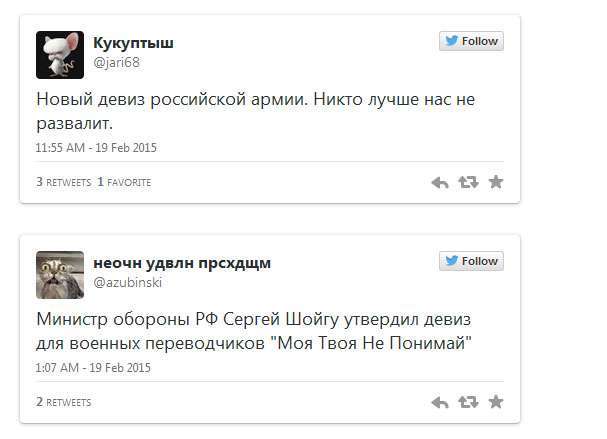Screen dimensions: 607x439
Task: Reply to the @azubinski tweet
Action: 440,402
